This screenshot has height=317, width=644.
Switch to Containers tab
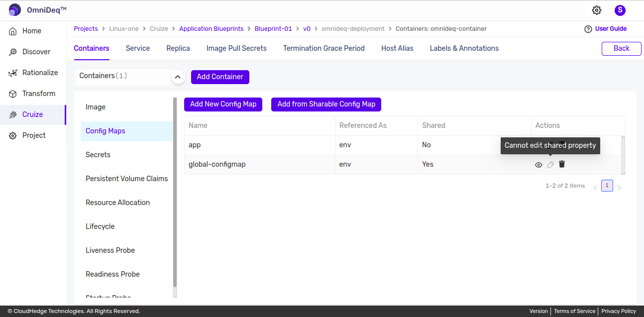click(92, 48)
